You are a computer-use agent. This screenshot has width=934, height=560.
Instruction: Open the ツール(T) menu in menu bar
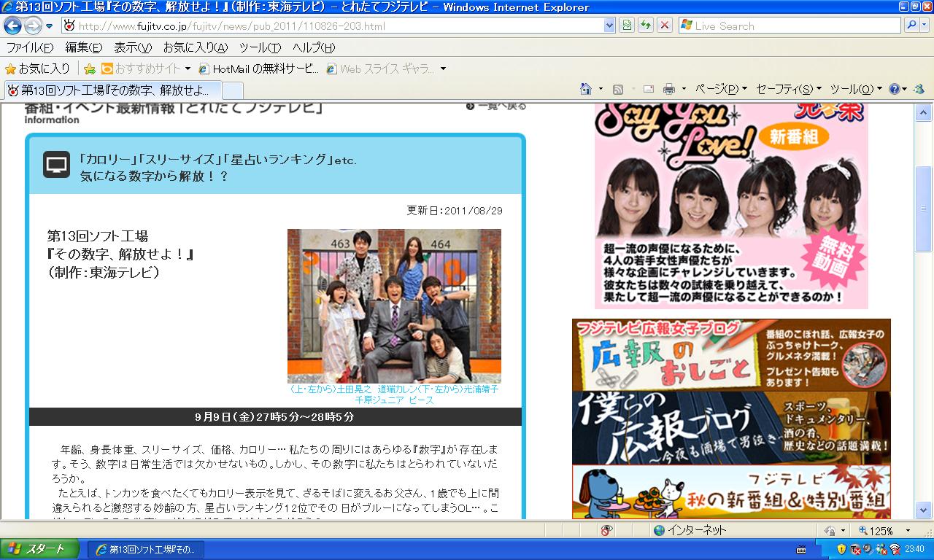point(260,48)
